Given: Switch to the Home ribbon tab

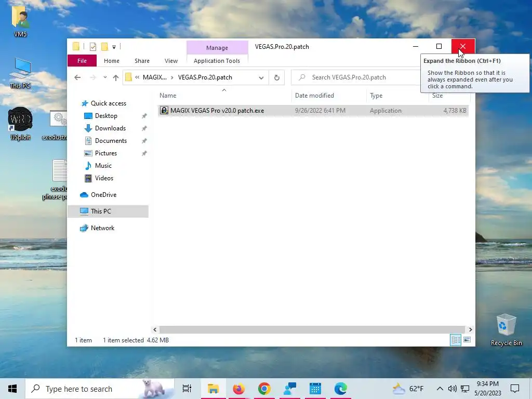Looking at the screenshot, I should 112,61.
